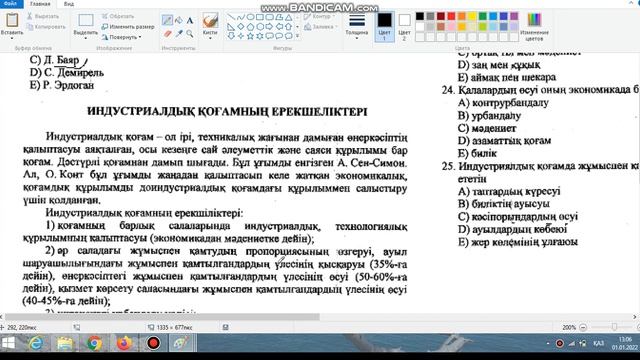Screen dimensions: 640x360
Task: Click Copy (Копировать)
Action: [x=46, y=27]
